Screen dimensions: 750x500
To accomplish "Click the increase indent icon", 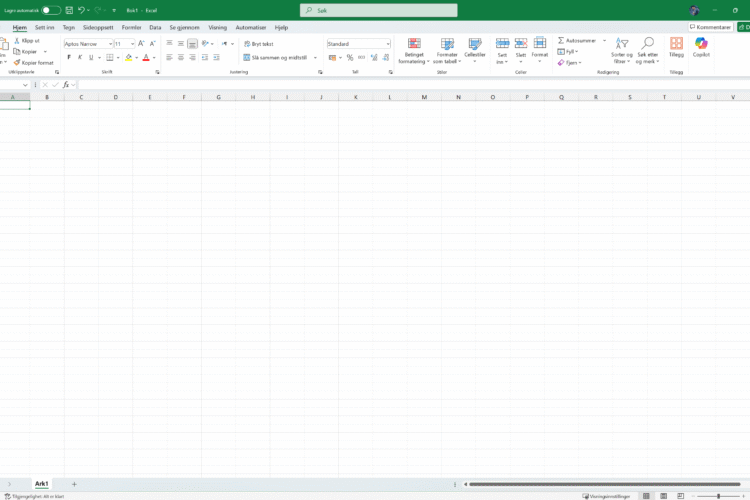I will 216,57.
